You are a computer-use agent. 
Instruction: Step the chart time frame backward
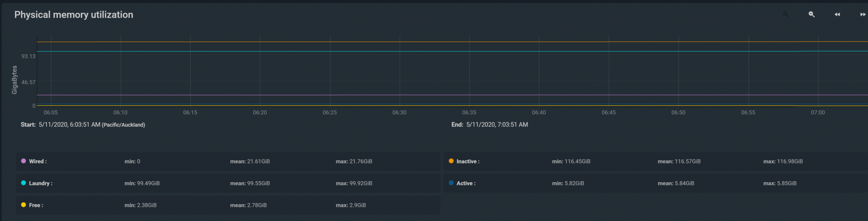click(x=837, y=14)
